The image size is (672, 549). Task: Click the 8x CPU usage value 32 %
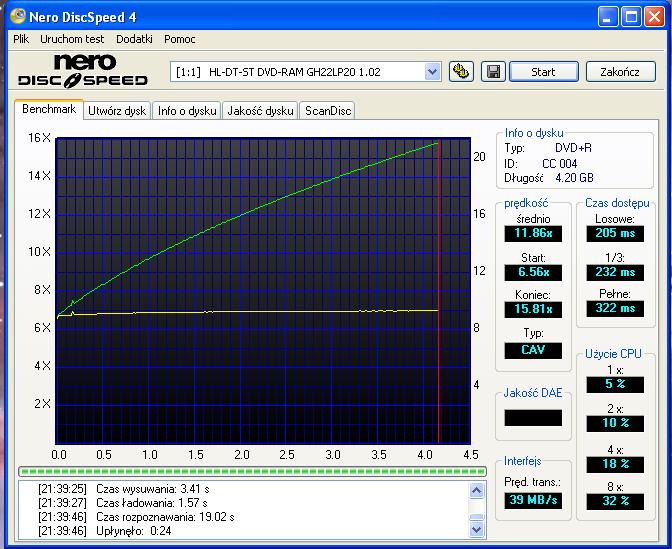(x=615, y=501)
